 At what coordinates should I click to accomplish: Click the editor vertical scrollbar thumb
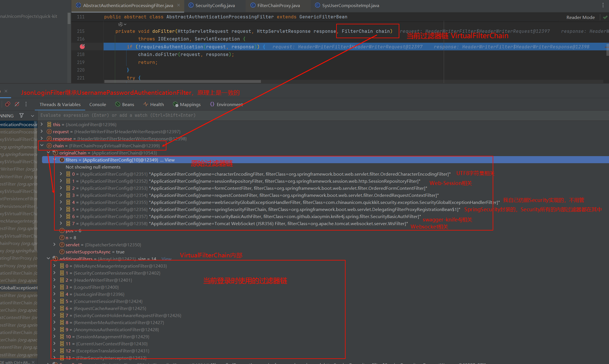coord(607,49)
